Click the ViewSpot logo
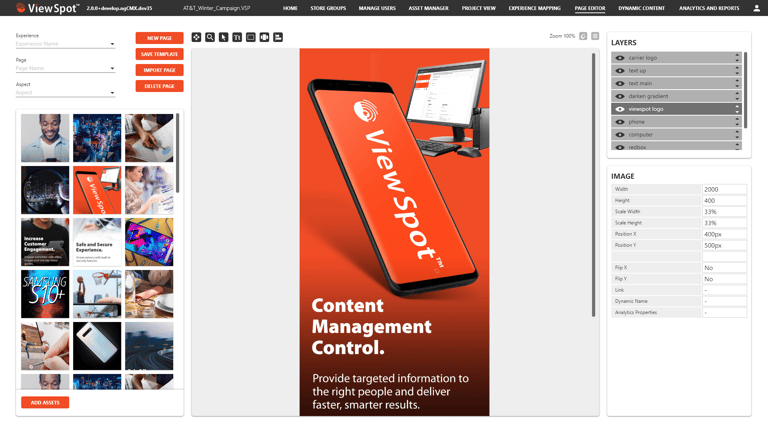Viewport: 768px width, 432px height. pos(47,8)
